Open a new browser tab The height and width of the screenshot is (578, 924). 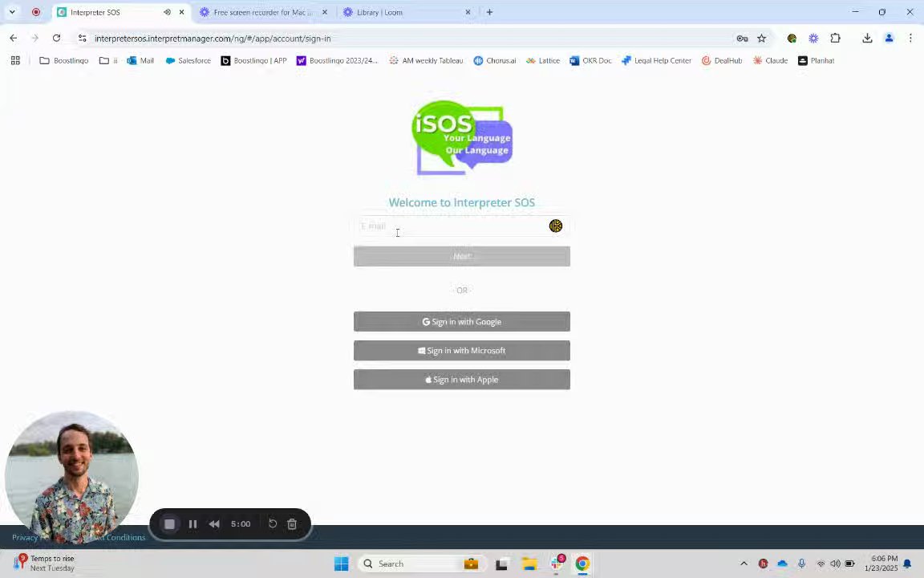click(489, 12)
